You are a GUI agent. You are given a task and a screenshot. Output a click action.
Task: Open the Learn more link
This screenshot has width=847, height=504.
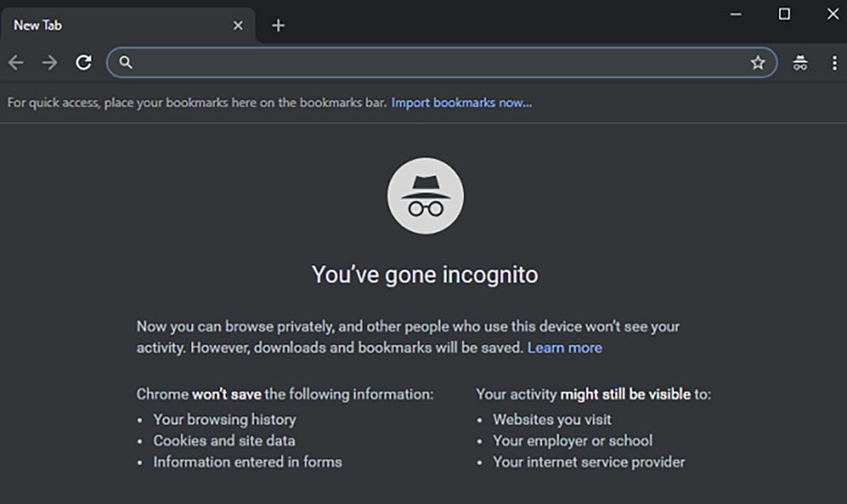[x=564, y=348]
